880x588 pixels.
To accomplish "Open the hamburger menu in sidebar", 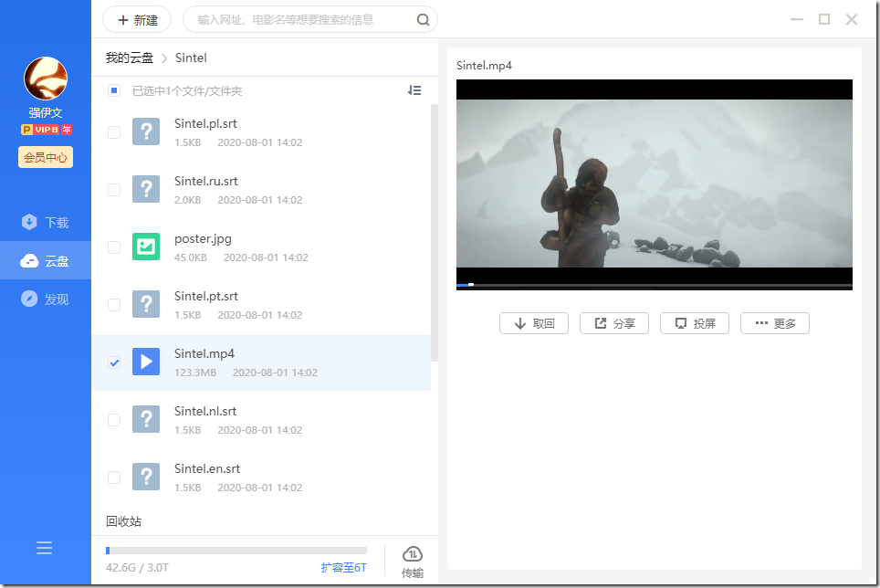I will click(x=45, y=548).
